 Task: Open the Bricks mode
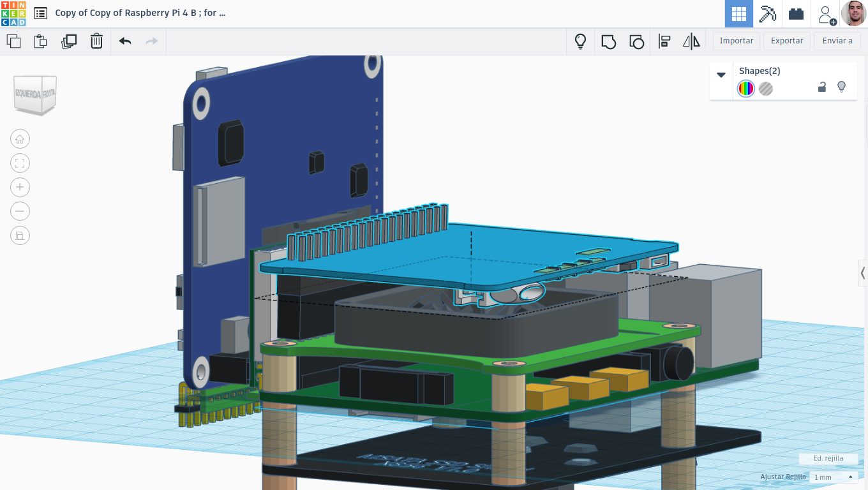click(x=796, y=13)
